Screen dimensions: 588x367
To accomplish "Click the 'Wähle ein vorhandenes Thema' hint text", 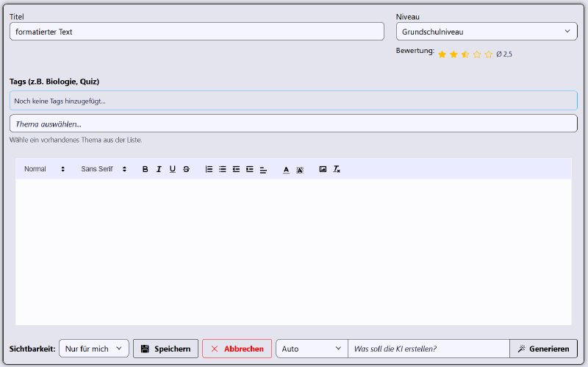I will [x=76, y=140].
